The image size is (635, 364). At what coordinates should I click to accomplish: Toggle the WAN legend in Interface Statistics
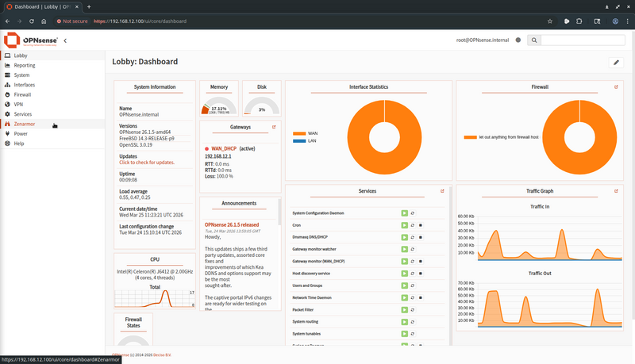click(306, 133)
